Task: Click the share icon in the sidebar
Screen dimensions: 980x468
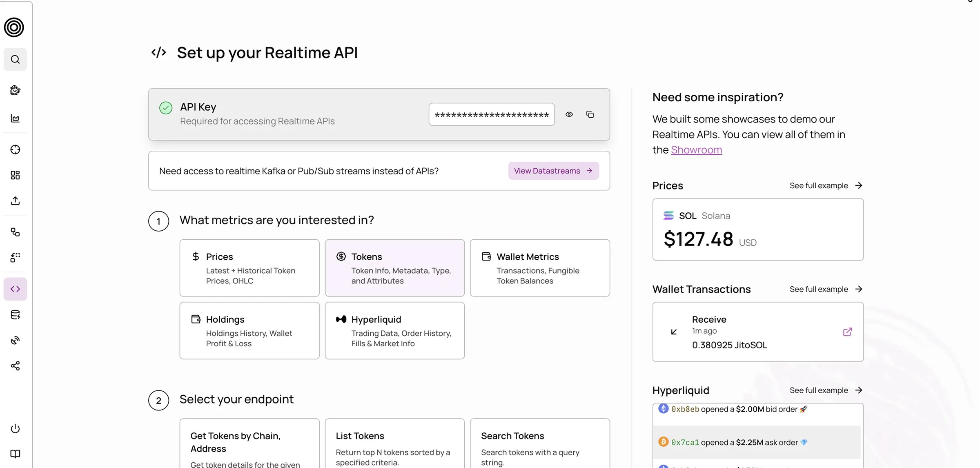Action: [15, 365]
